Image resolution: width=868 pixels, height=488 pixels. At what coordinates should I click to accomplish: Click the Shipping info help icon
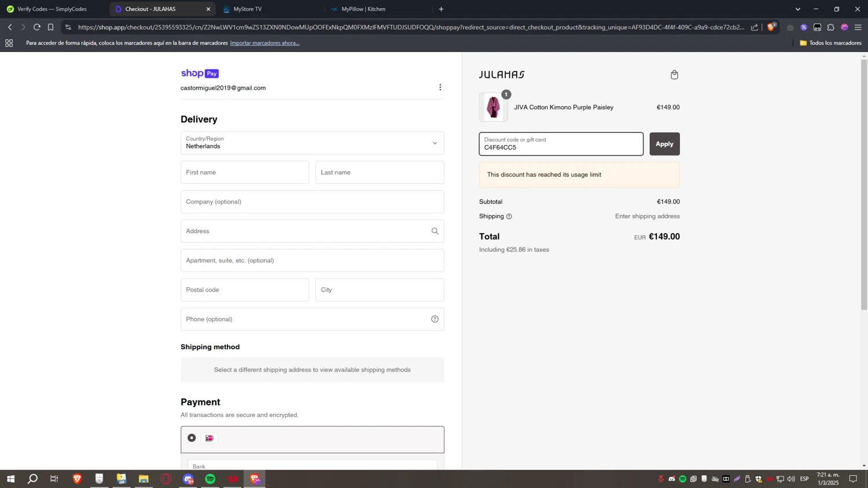click(x=509, y=216)
